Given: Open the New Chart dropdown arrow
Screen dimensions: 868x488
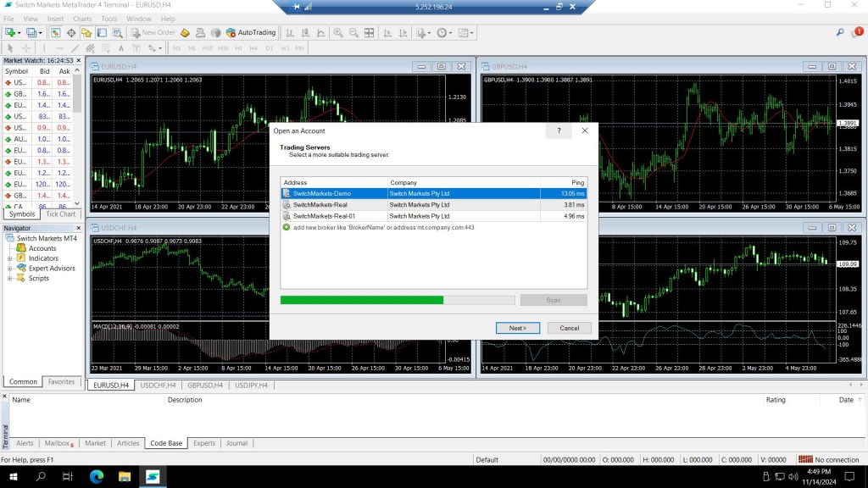Looking at the screenshot, I should (x=20, y=32).
